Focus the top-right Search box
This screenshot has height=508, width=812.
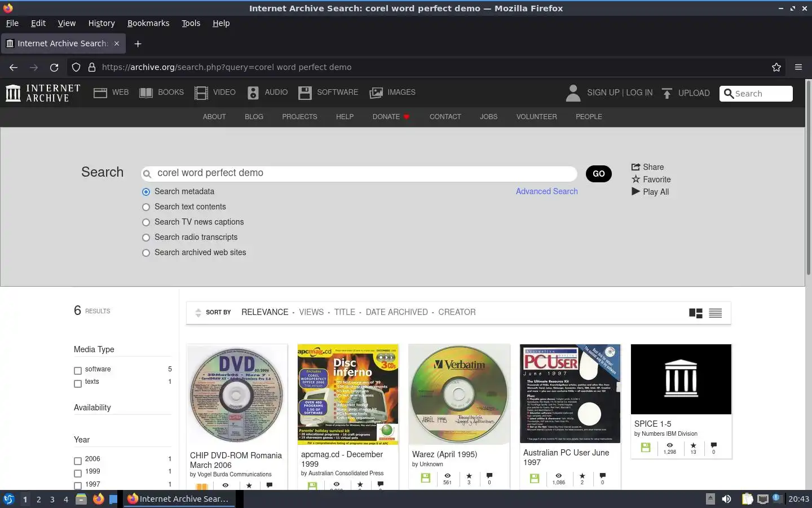(756, 94)
